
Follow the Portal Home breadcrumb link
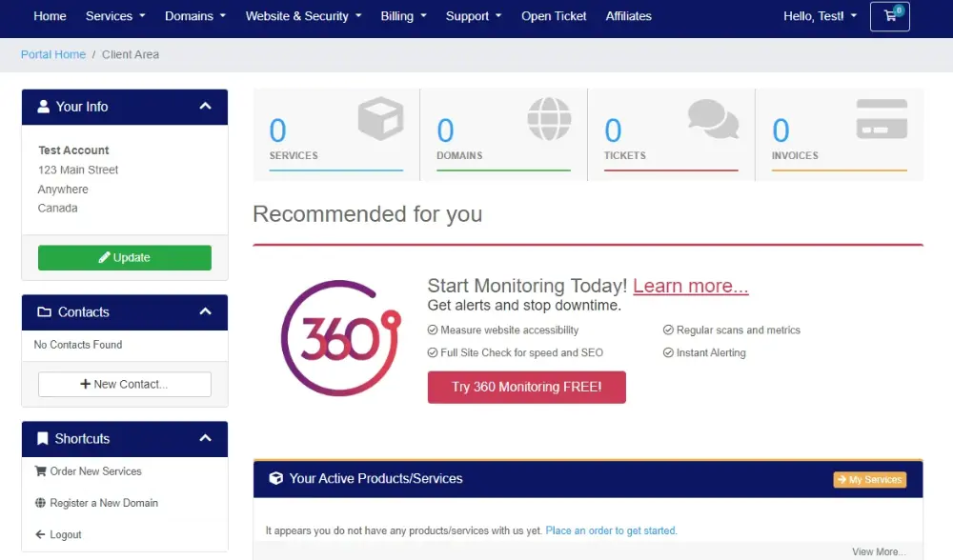[x=53, y=54]
